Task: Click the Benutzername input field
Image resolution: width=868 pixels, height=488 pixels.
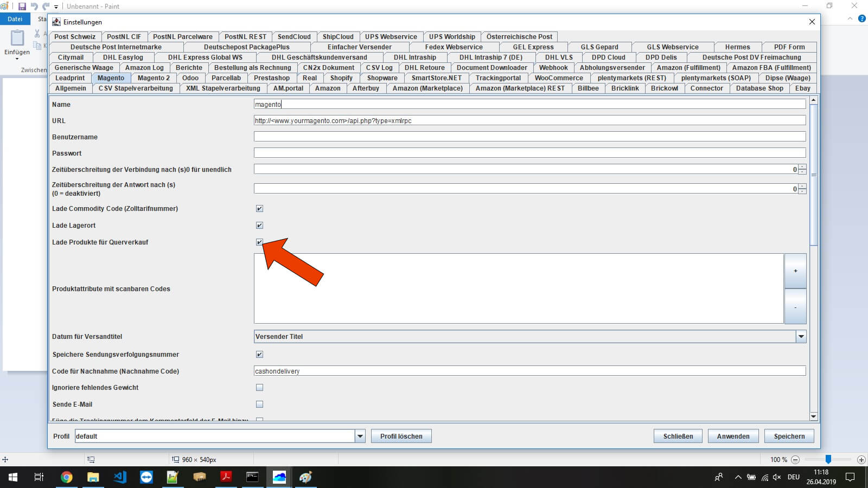Action: pos(529,137)
